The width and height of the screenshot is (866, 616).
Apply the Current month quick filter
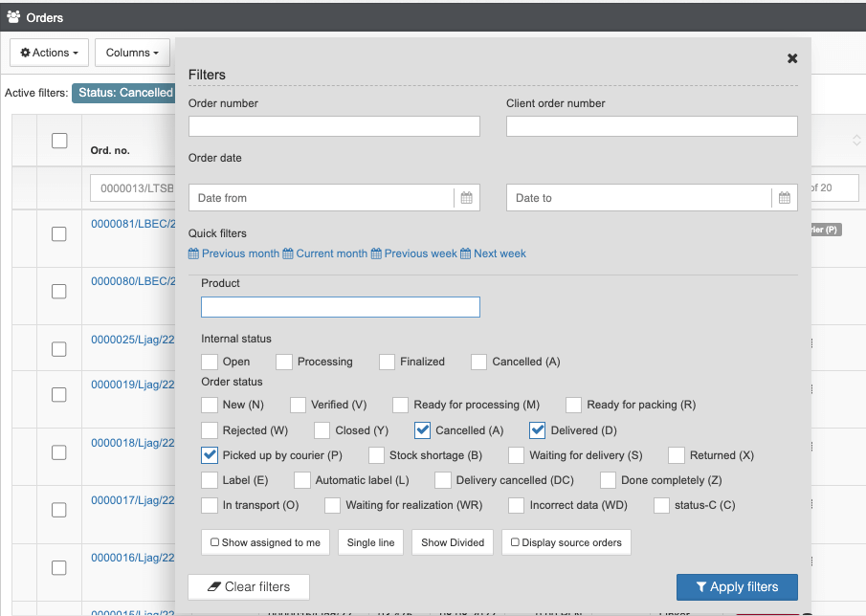(x=324, y=253)
